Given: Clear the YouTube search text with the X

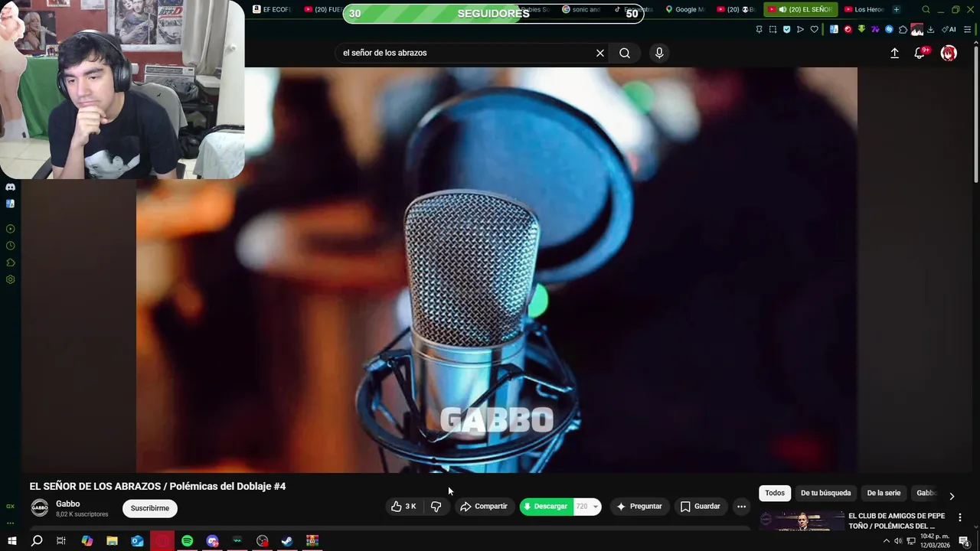Looking at the screenshot, I should (x=600, y=53).
